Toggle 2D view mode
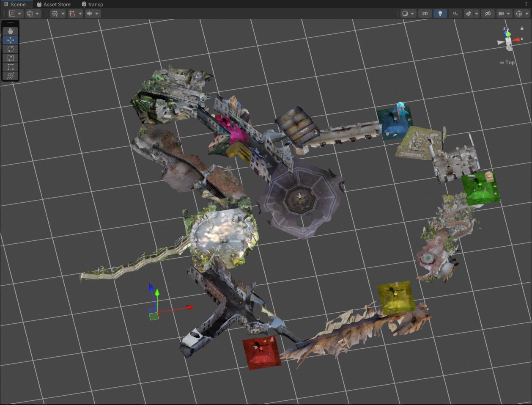 (425, 14)
